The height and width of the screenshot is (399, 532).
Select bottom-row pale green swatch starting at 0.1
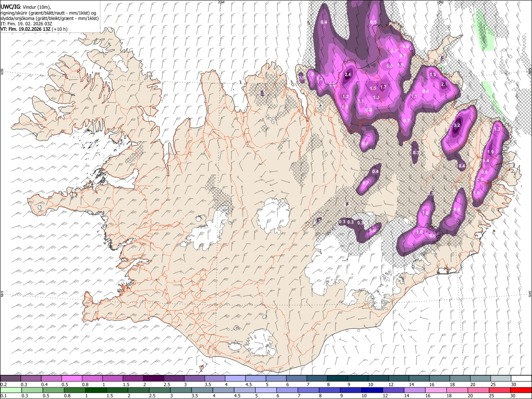(x=11, y=390)
